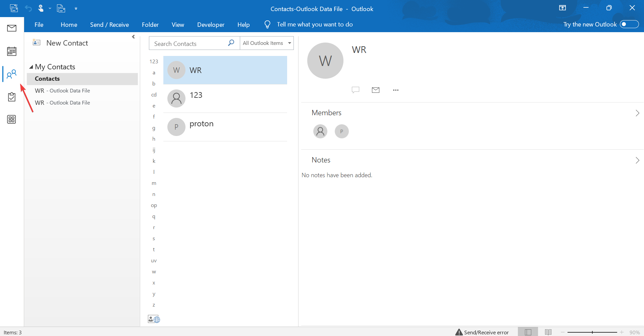
Task: Click the P member avatar under Members
Action: click(342, 131)
